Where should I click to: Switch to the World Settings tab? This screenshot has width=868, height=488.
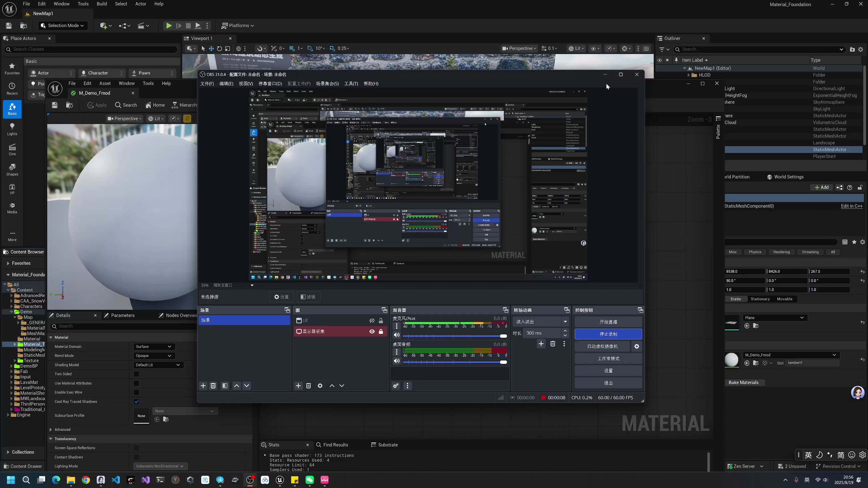pos(785,177)
